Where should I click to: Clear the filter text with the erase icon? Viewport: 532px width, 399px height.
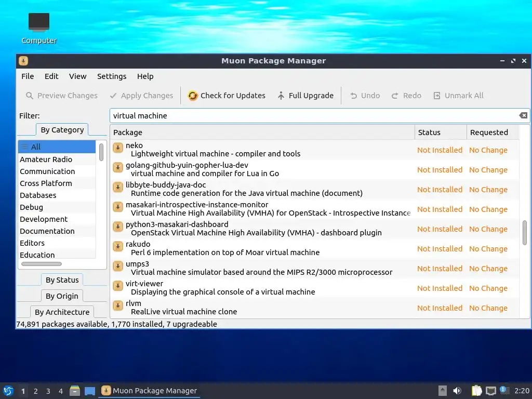[x=523, y=116]
